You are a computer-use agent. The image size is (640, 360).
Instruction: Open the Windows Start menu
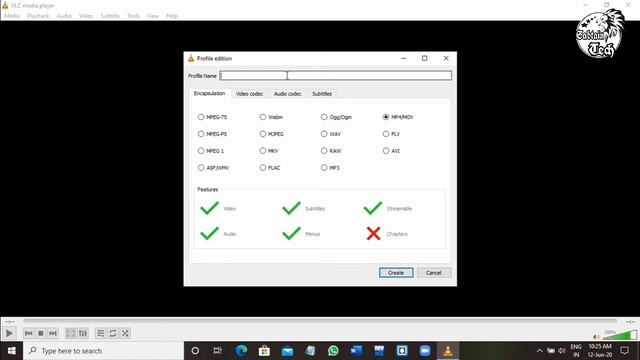(11, 351)
